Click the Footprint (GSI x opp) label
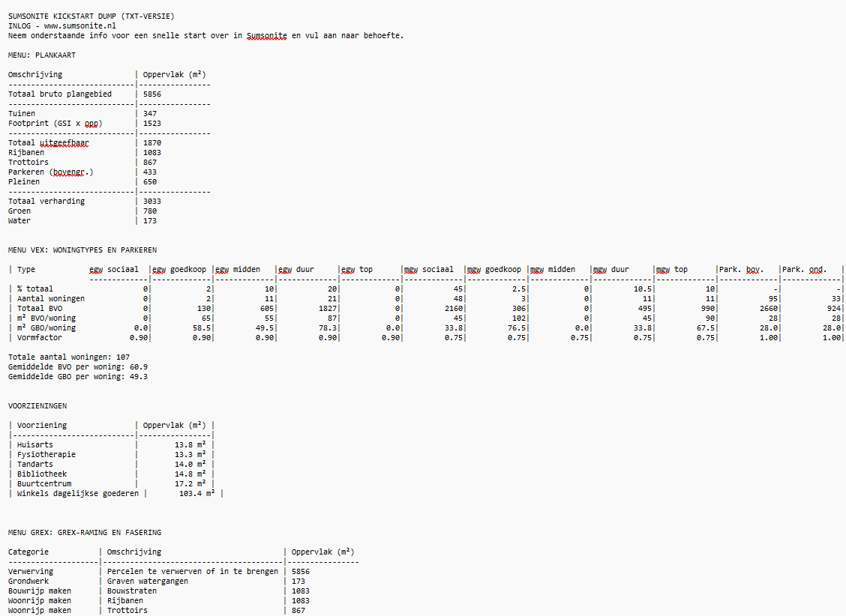The image size is (846, 616). [53, 123]
